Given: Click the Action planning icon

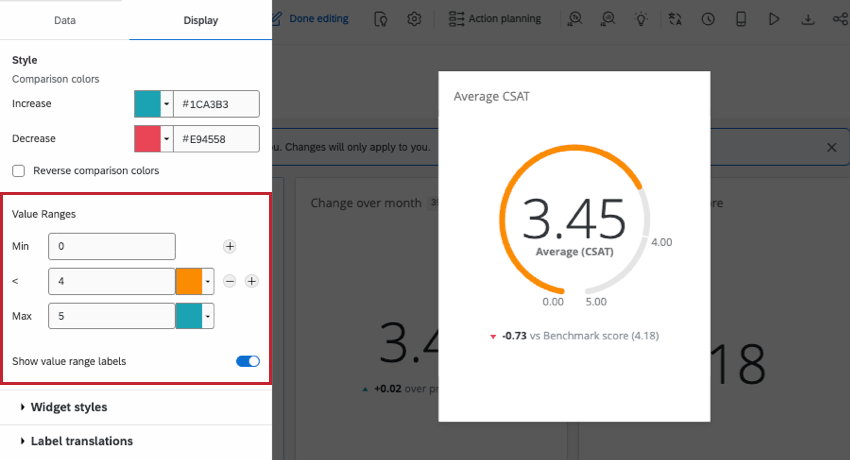Looking at the screenshot, I should coord(456,19).
